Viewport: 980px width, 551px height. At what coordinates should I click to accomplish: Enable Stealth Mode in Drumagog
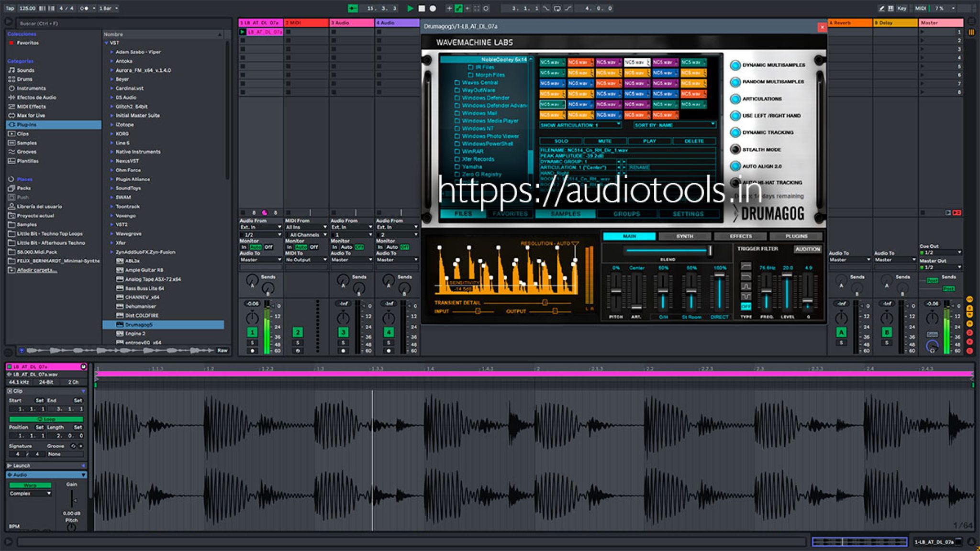[735, 150]
